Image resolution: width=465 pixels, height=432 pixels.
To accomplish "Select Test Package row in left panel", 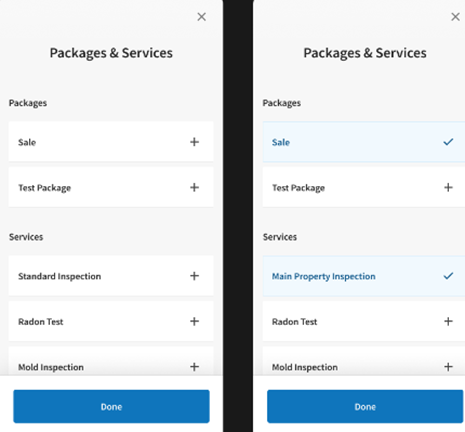I will click(x=111, y=187).
